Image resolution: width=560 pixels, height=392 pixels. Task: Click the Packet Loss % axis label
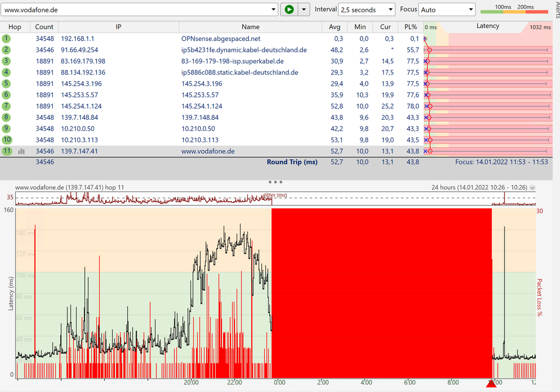539,297
